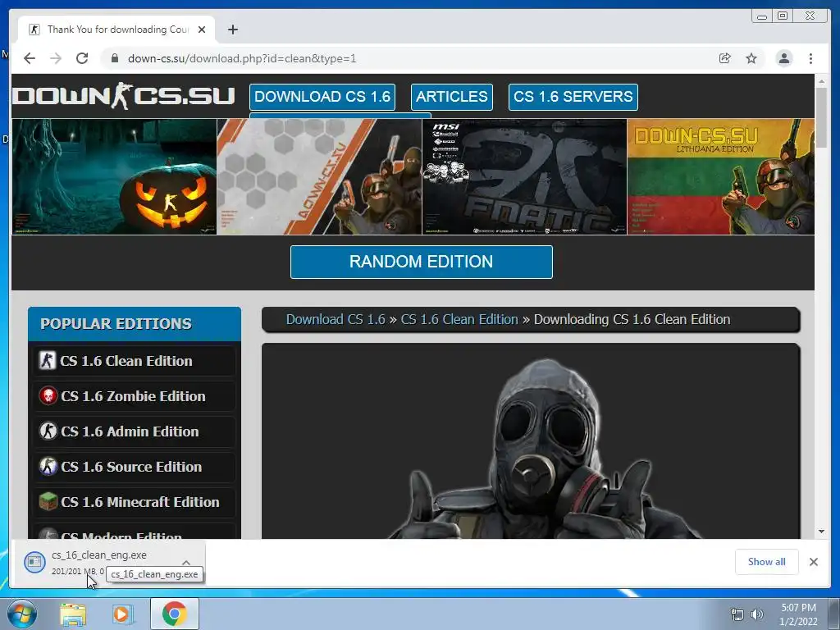Image resolution: width=840 pixels, height=630 pixels.
Task: Click the Minecraft Edition block icon
Action: (x=48, y=502)
